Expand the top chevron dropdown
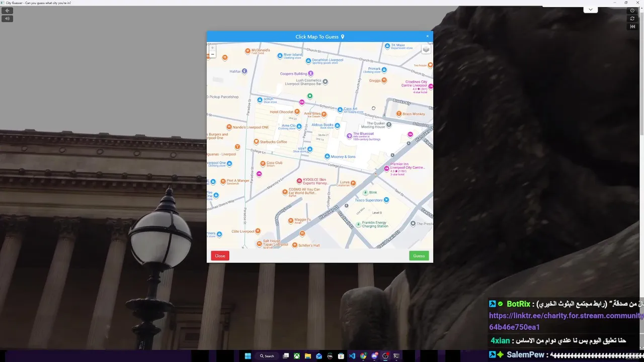The image size is (644, 362). (x=590, y=10)
